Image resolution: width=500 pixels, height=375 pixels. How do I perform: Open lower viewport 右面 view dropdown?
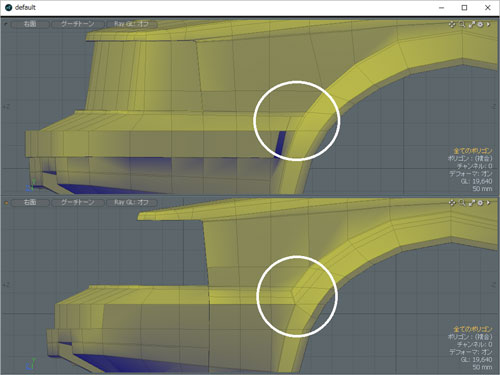pos(30,203)
